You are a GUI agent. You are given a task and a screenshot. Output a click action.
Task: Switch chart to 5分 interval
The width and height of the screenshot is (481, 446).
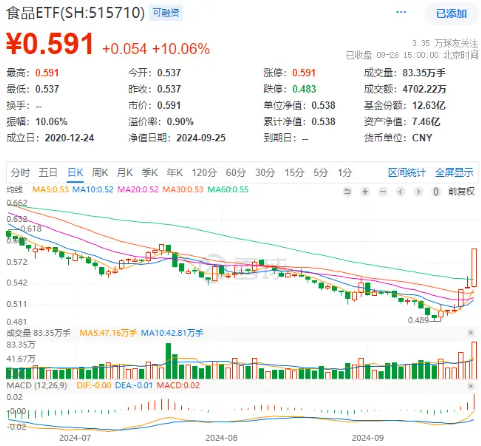[x=321, y=172]
